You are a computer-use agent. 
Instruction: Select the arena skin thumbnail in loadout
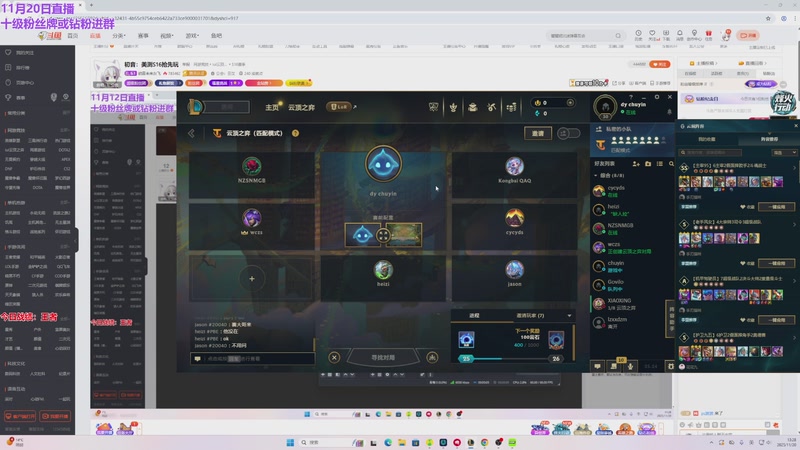pyautogui.click(x=403, y=235)
